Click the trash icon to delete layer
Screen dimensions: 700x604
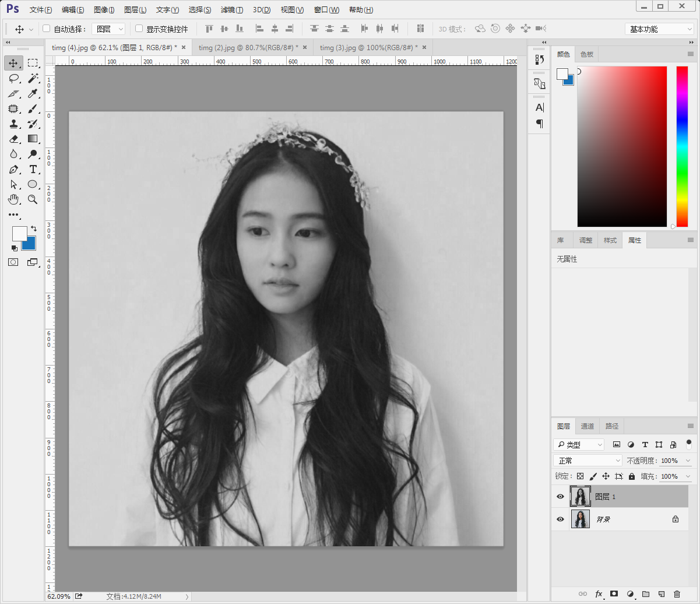677,594
